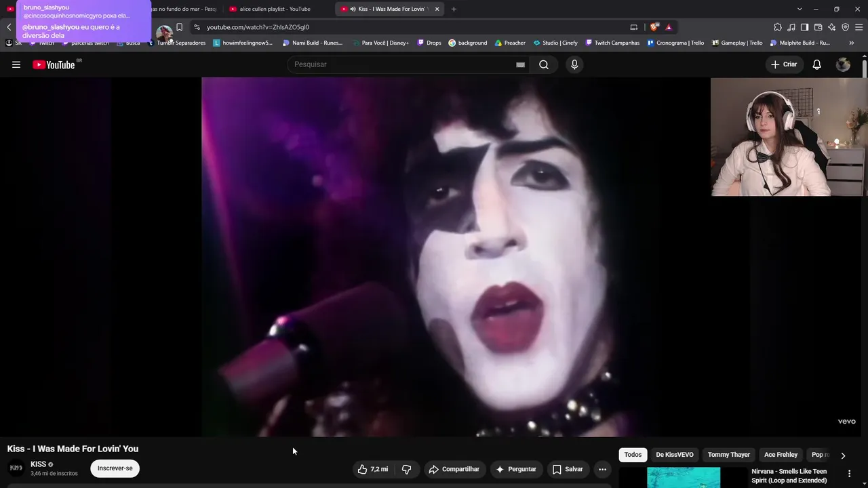Bookmark this page in Brave
Screen dimensions: 868x488
pos(179,27)
